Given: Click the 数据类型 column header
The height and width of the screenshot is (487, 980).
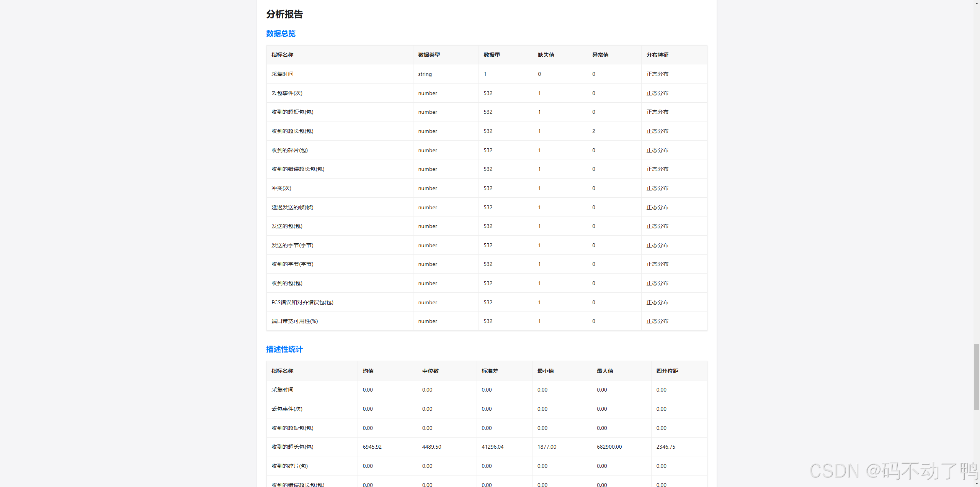Looking at the screenshot, I should [x=429, y=55].
